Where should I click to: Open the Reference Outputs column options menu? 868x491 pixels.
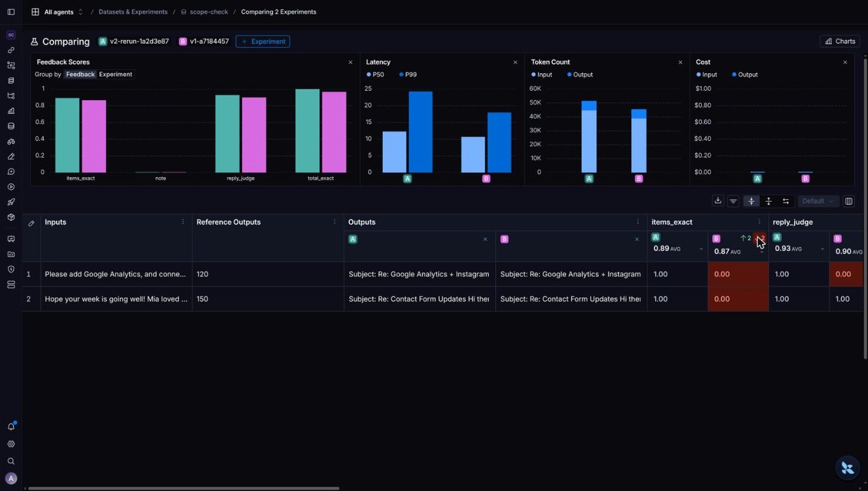[x=334, y=222]
